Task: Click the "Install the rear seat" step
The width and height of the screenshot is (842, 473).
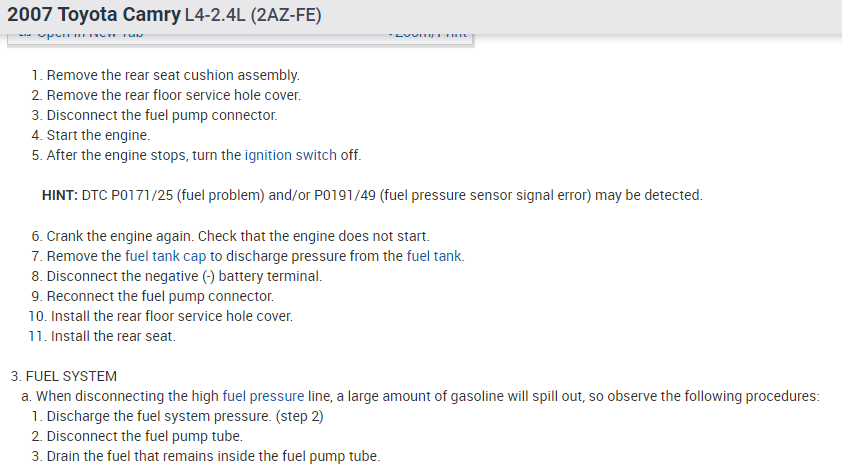Action: 111,336
